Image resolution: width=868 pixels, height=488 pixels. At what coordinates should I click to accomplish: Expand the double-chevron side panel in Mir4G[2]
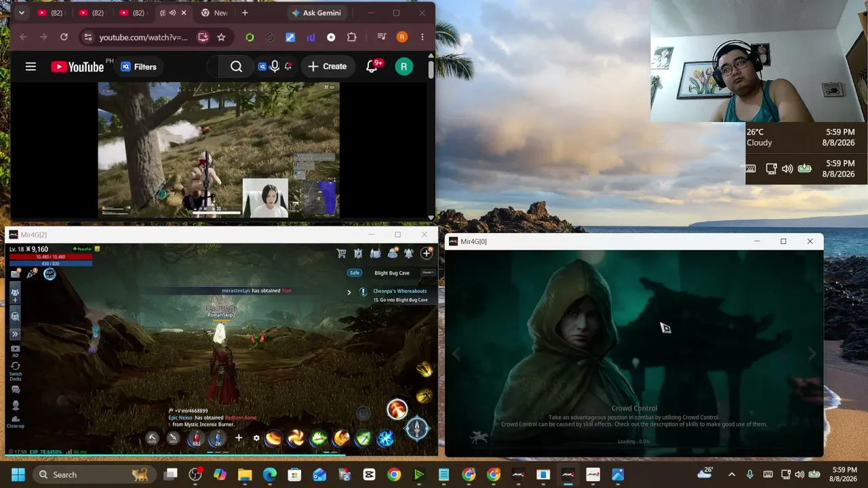pos(15,334)
